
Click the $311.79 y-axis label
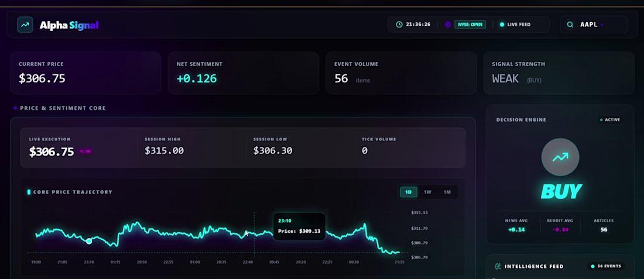[419, 228]
